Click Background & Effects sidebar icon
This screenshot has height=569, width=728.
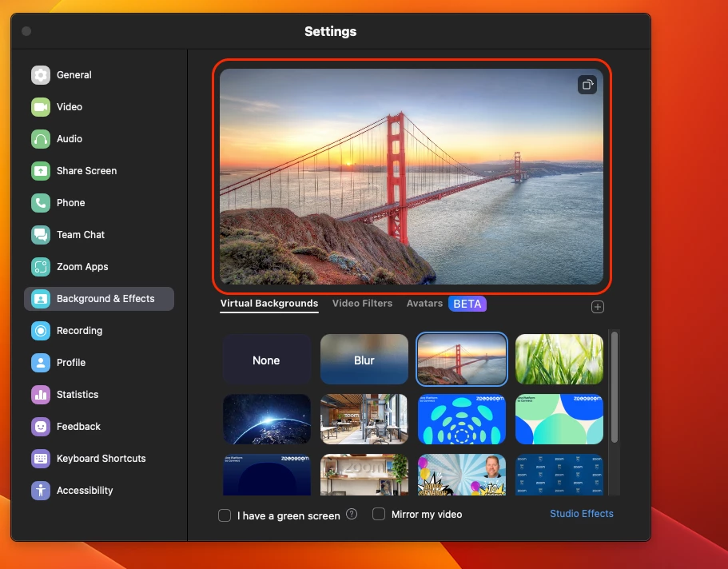pyautogui.click(x=41, y=299)
